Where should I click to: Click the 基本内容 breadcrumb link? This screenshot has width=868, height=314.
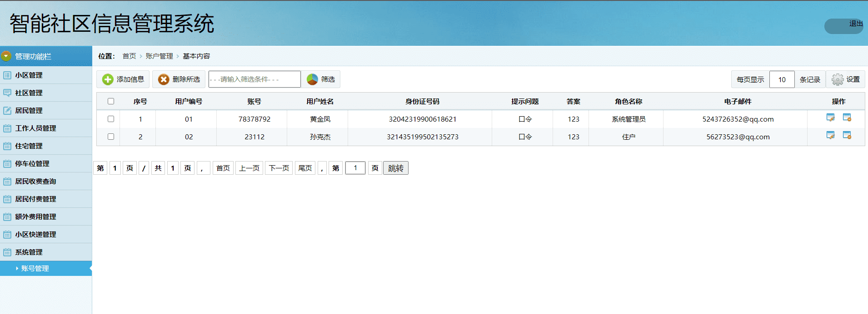point(196,56)
